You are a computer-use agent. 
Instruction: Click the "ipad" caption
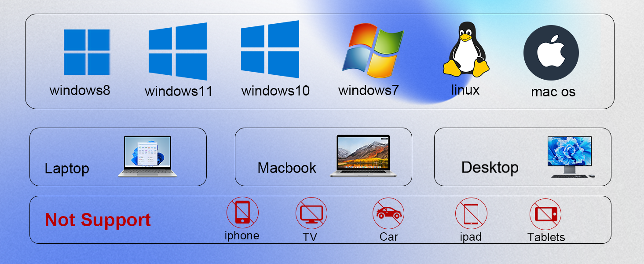tap(471, 237)
